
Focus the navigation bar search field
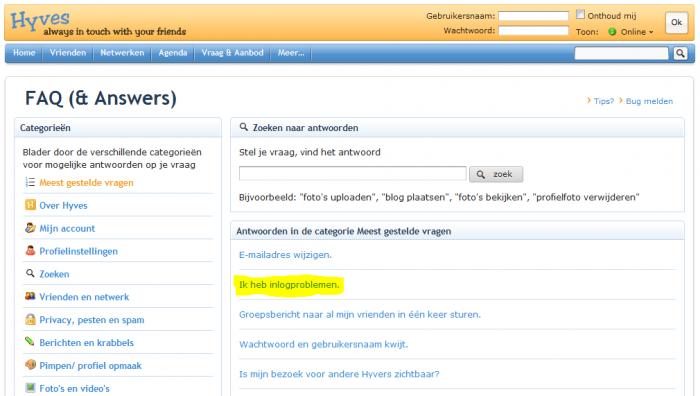pos(621,54)
